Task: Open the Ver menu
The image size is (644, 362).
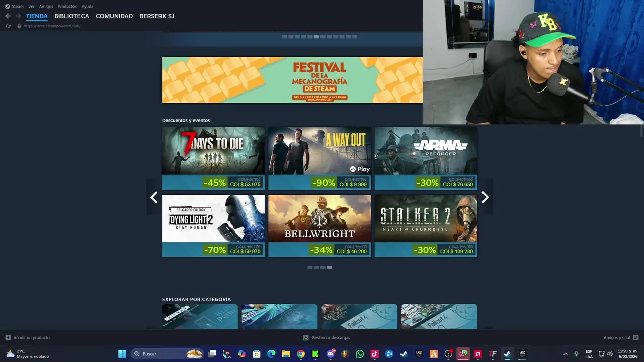Action: (31, 6)
